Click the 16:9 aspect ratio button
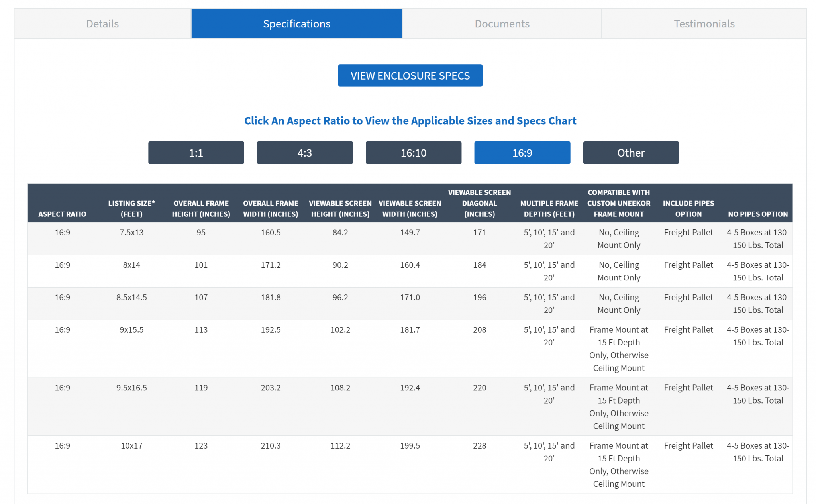816x504 pixels. click(x=522, y=153)
